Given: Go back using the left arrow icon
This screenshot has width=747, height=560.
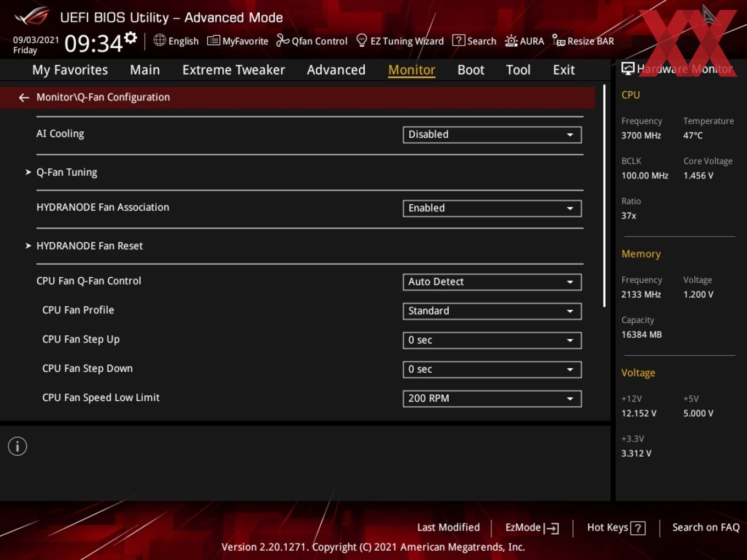Looking at the screenshot, I should 24,98.
